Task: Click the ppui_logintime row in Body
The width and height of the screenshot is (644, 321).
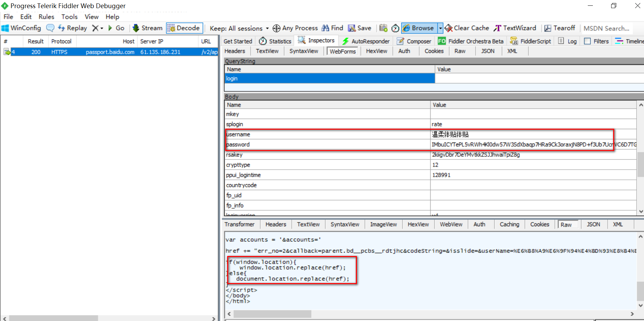Action: coord(430,175)
